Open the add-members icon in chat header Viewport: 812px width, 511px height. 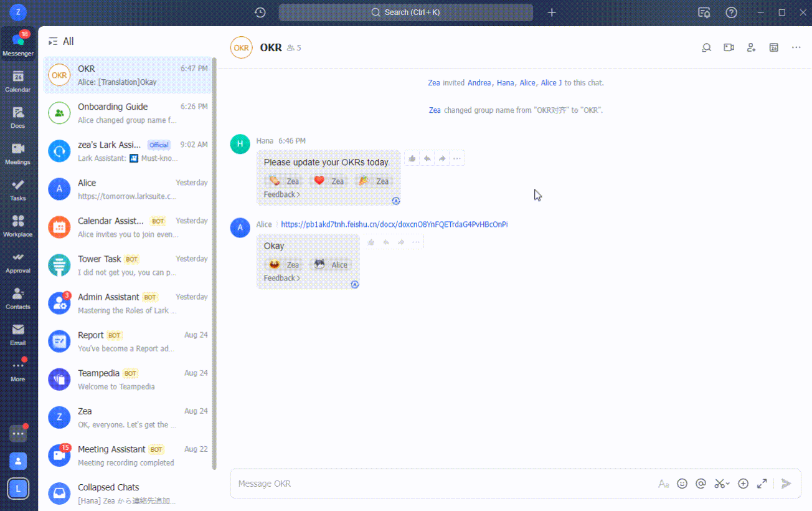[x=751, y=47]
